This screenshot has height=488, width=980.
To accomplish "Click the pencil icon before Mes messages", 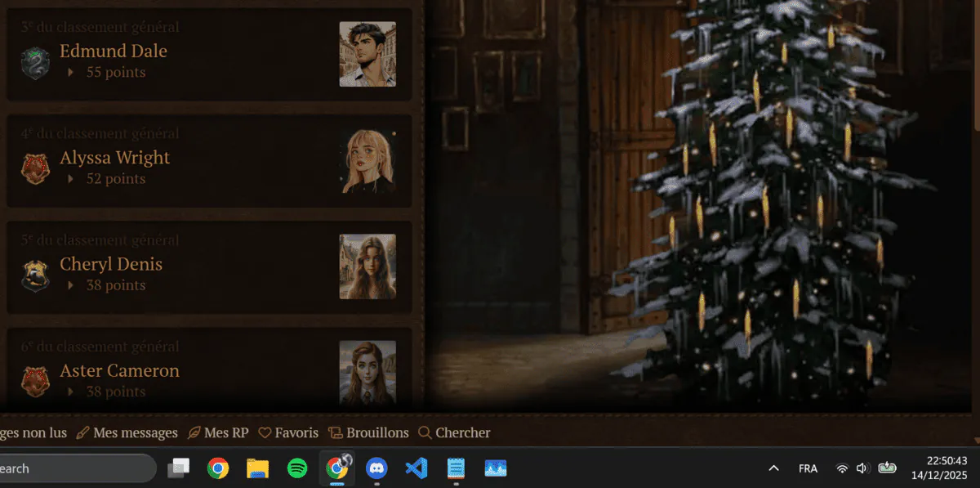I will [x=82, y=432].
